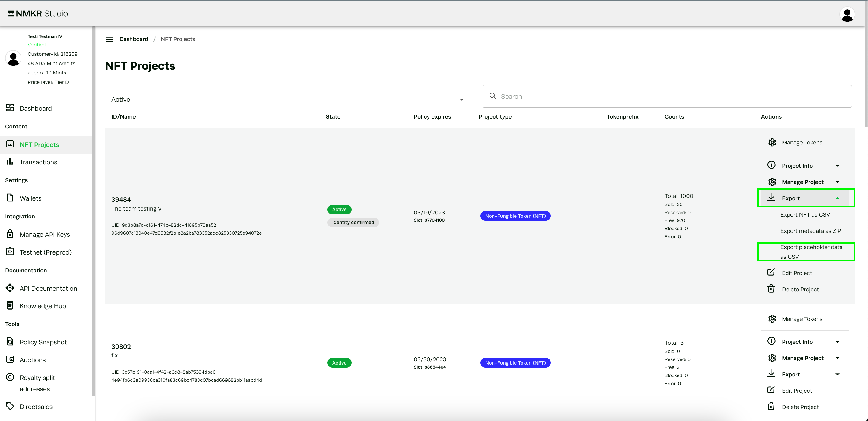Screen dimensions: 868x421
Task: Open the user profile avatar top right
Action: tap(847, 14)
